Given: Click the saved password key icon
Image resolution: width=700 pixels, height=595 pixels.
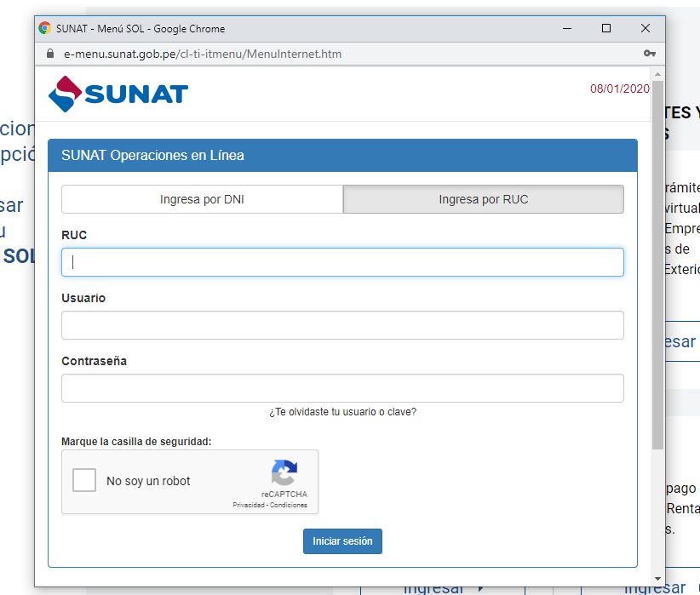Looking at the screenshot, I should (650, 54).
